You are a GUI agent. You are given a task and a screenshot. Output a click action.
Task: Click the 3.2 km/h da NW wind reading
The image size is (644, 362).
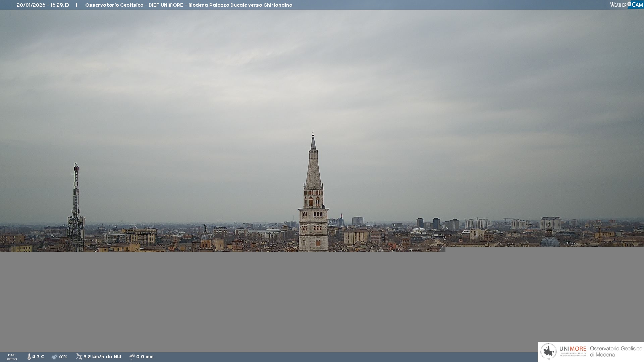(x=102, y=357)
